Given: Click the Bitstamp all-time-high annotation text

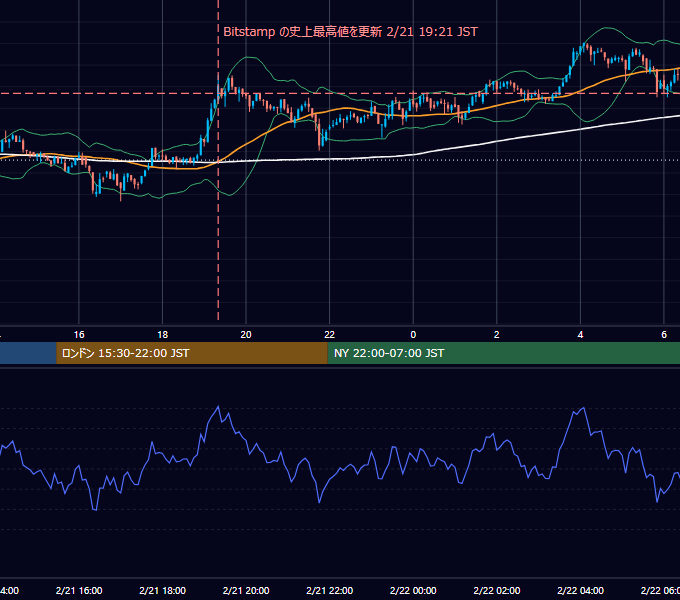Looking at the screenshot, I should (x=350, y=32).
